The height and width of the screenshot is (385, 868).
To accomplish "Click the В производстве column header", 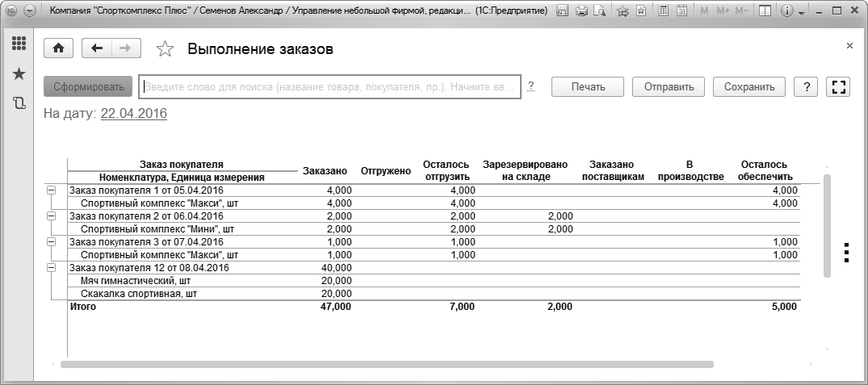I will point(690,171).
